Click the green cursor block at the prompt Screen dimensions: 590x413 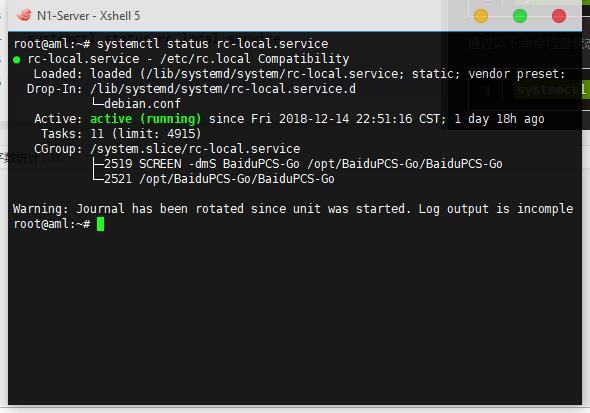pyautogui.click(x=100, y=224)
